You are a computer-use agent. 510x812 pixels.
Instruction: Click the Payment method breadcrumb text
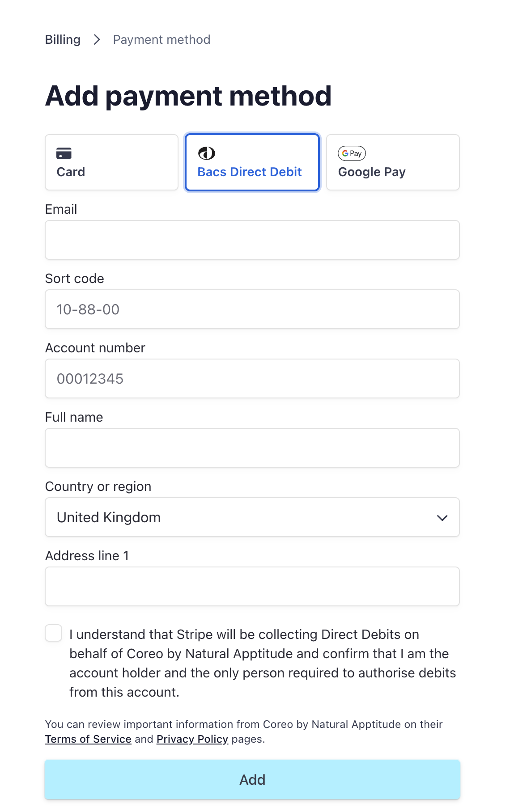coord(161,40)
